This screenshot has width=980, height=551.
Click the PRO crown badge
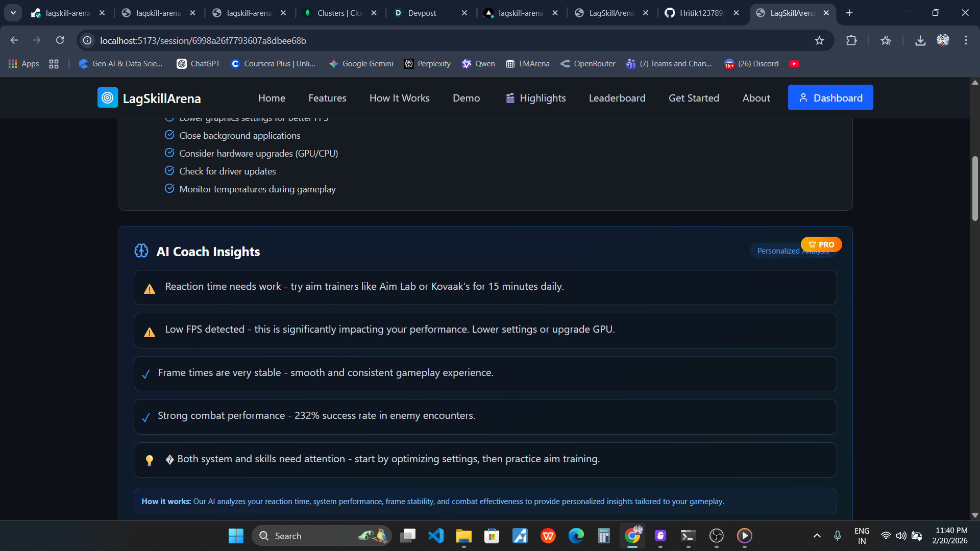[821, 244]
